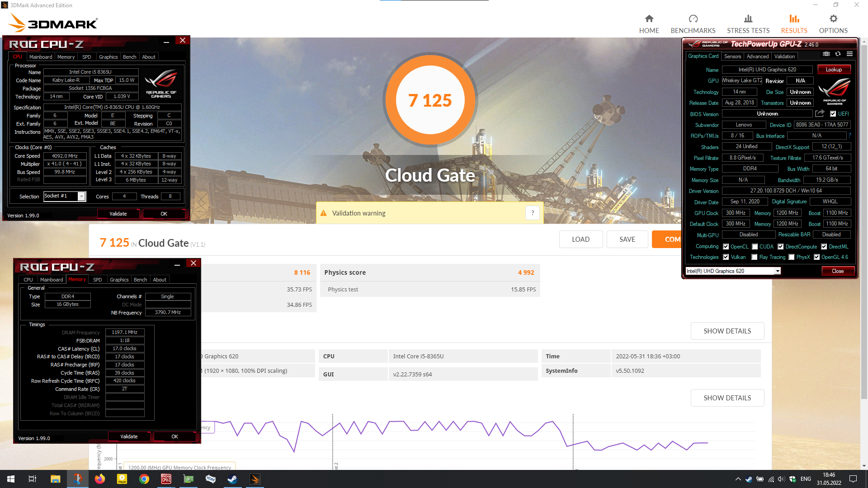Click the Bus Interface question mark in GPU-Z
868x488 pixels.
pos(849,136)
